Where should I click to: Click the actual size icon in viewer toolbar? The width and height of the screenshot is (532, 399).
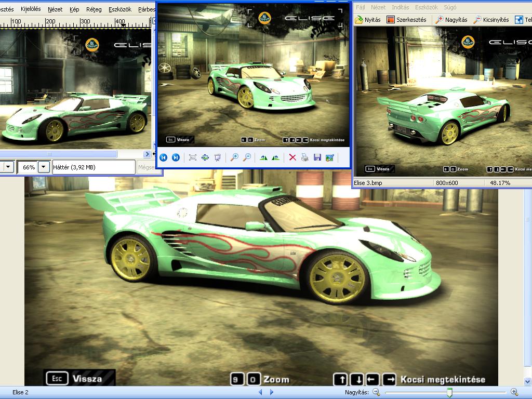pos(205,157)
